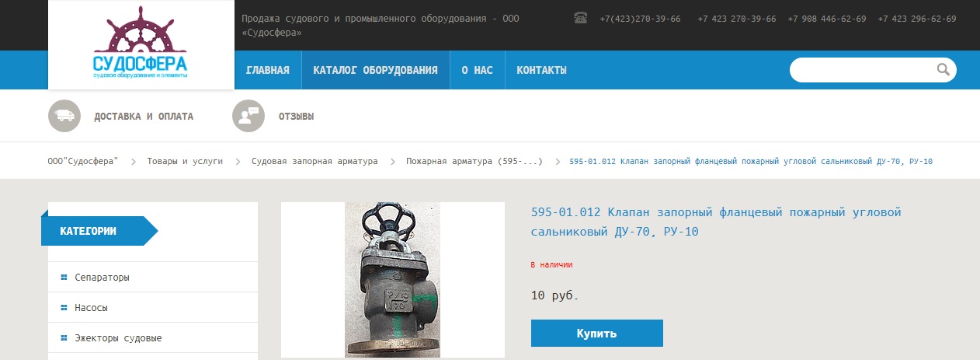This screenshot has height=360, width=980.
Task: Click the delivery truck icon
Action: tap(64, 117)
